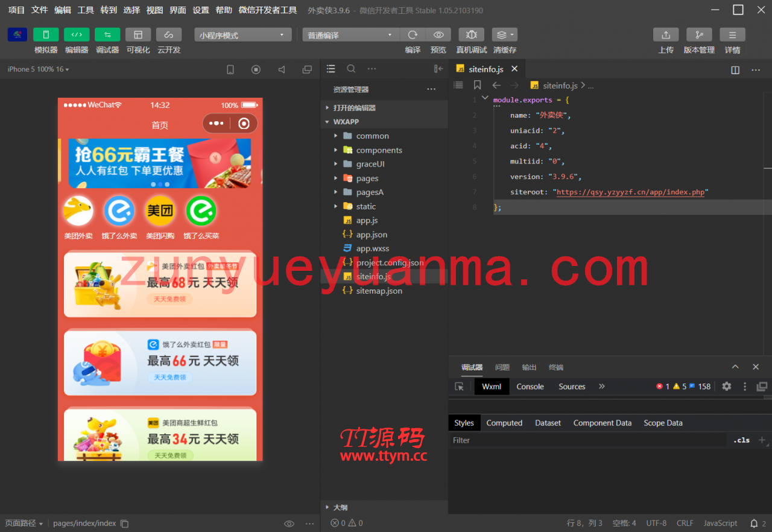Toggle the debugger panel button

pos(107,35)
